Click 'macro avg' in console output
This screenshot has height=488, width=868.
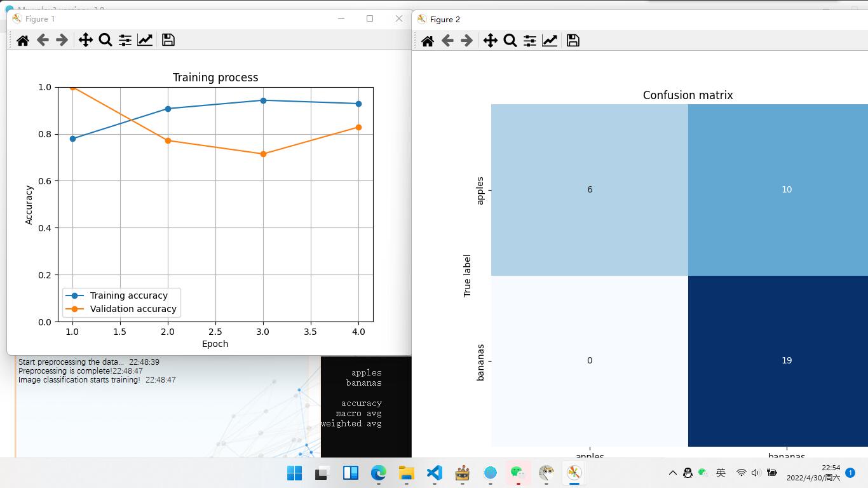pos(359,413)
